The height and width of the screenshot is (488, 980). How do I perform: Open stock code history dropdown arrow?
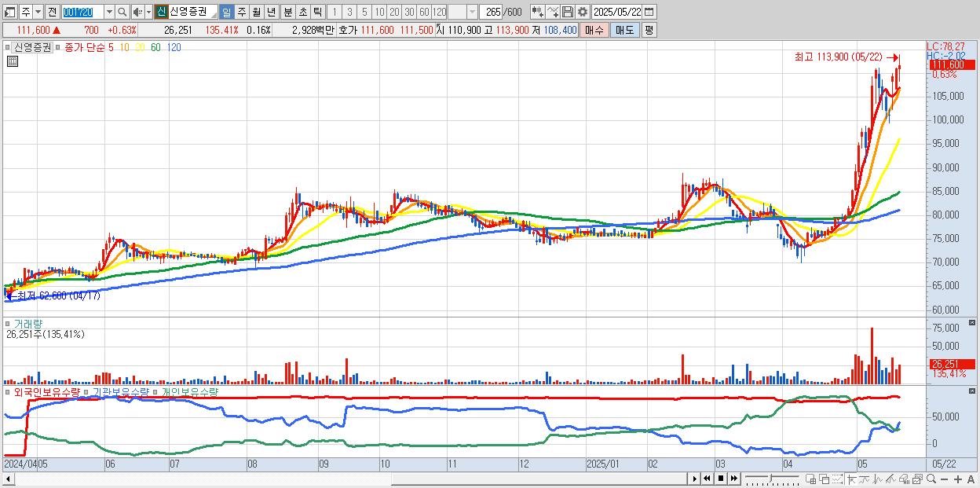(109, 12)
